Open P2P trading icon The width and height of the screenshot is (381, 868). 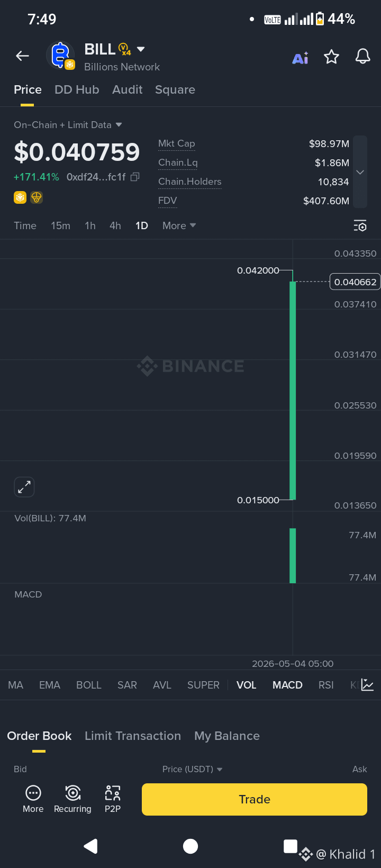113,799
